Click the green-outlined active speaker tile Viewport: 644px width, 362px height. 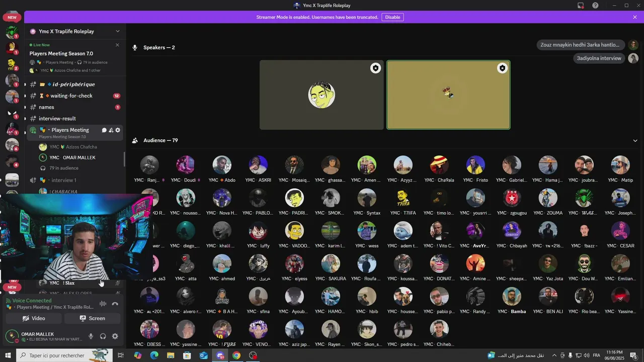448,95
